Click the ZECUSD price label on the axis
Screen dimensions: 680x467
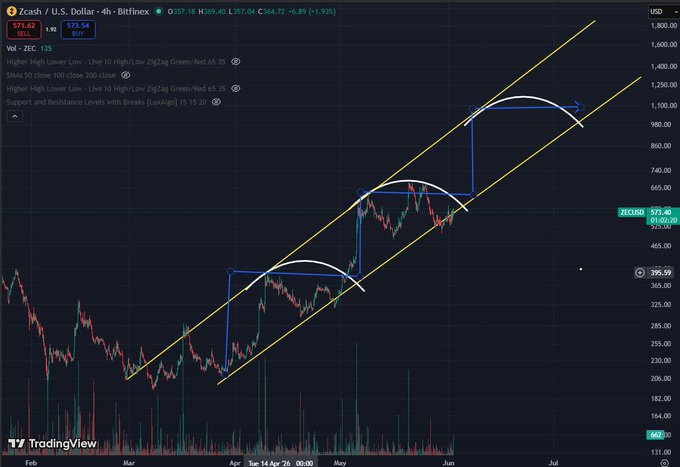(x=632, y=212)
